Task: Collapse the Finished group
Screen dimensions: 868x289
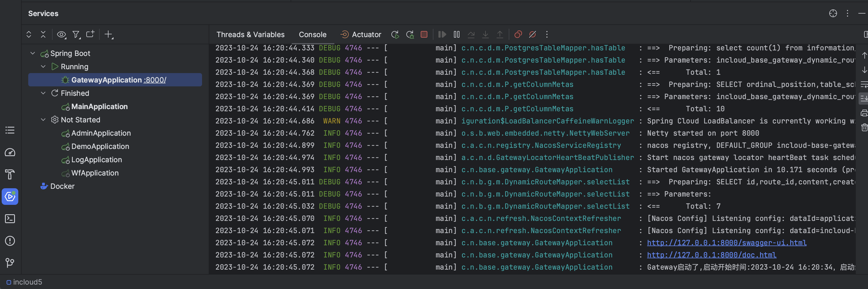Action: point(43,93)
